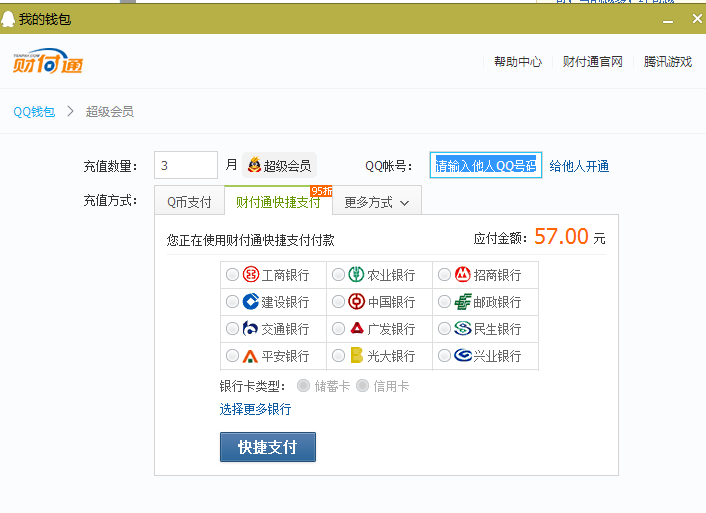Select 建设银行 radio button

(232, 301)
